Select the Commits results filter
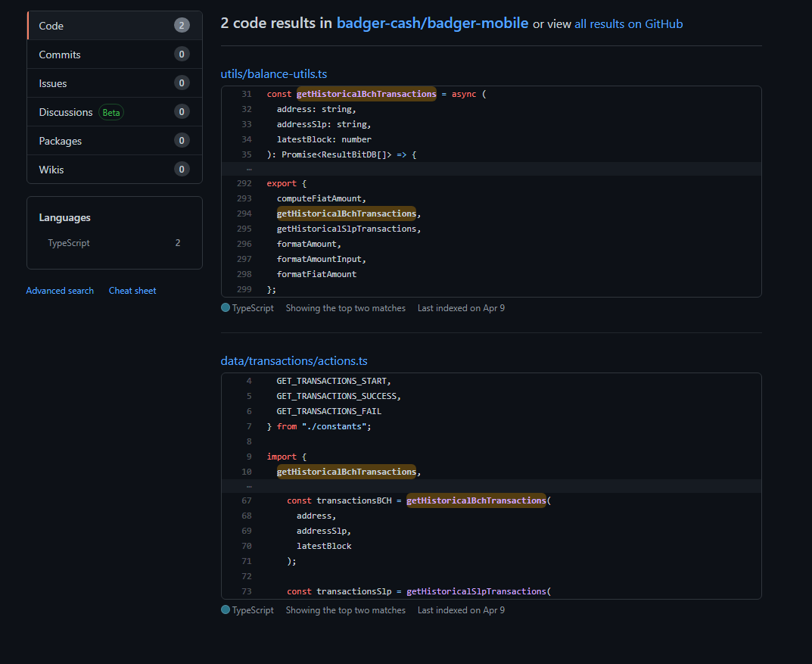Image resolution: width=812 pixels, height=664 pixels. [114, 55]
